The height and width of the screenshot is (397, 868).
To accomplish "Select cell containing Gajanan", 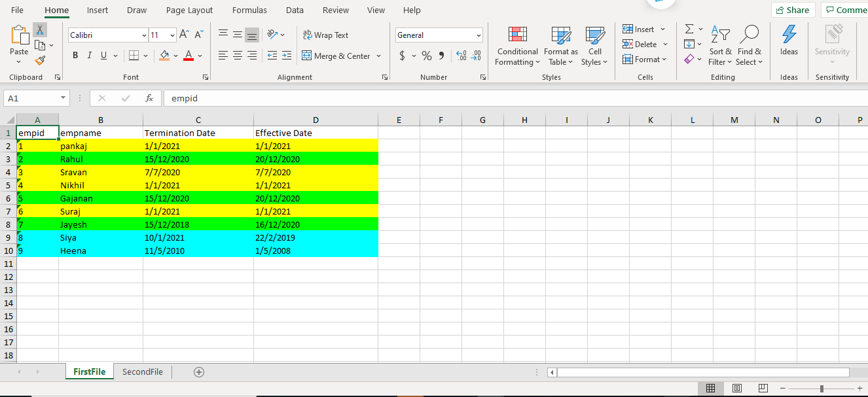I will (x=101, y=198).
